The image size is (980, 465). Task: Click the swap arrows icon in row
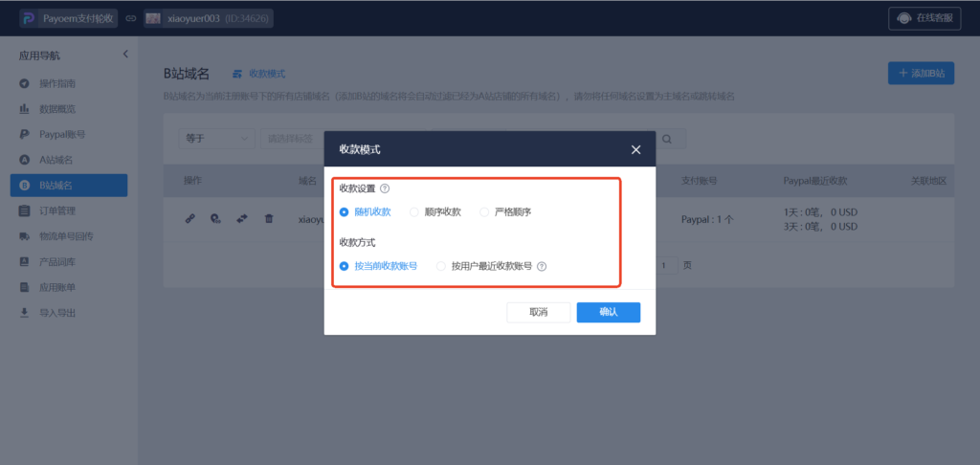(x=242, y=218)
